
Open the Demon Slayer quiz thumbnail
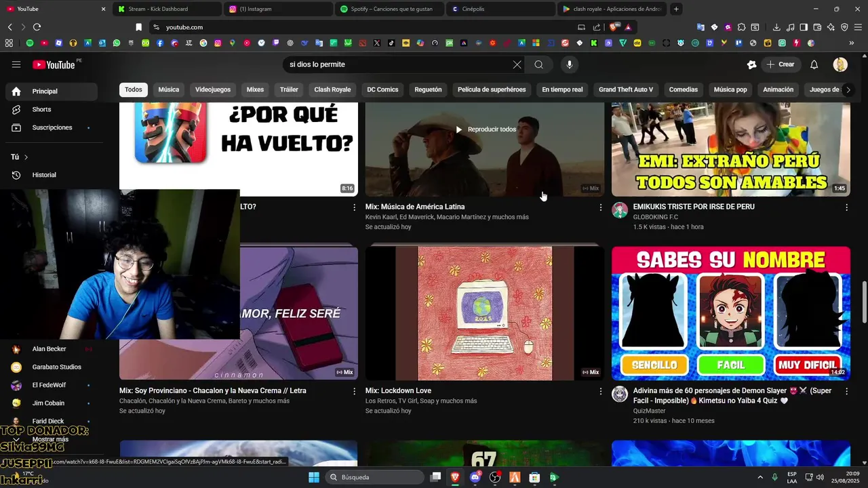coord(731,313)
